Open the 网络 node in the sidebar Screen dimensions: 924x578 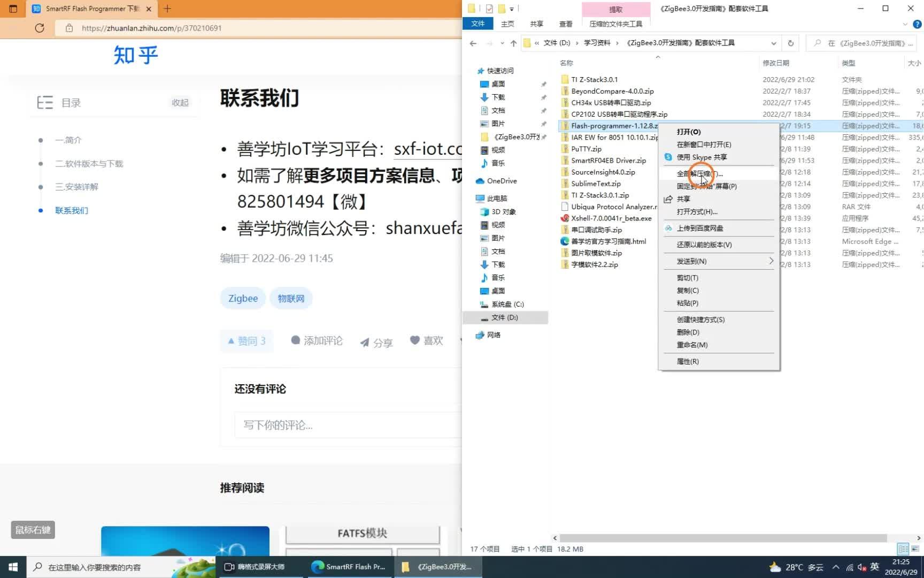click(x=492, y=335)
